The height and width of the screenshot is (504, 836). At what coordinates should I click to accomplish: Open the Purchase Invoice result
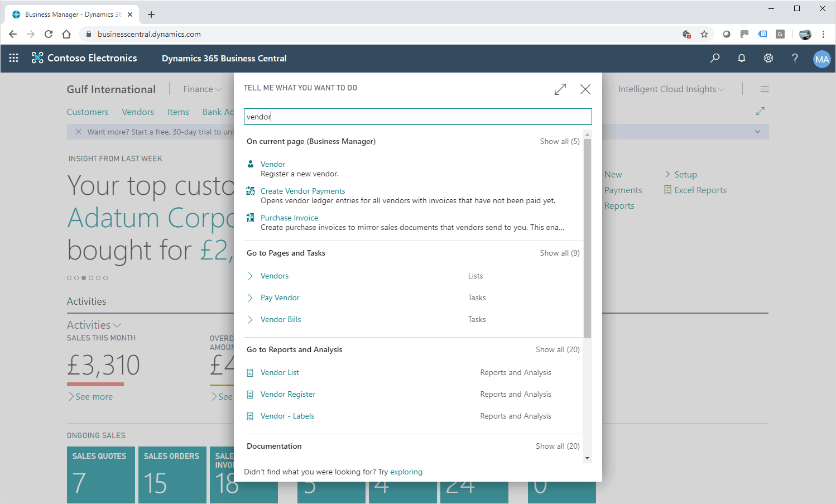tap(289, 218)
